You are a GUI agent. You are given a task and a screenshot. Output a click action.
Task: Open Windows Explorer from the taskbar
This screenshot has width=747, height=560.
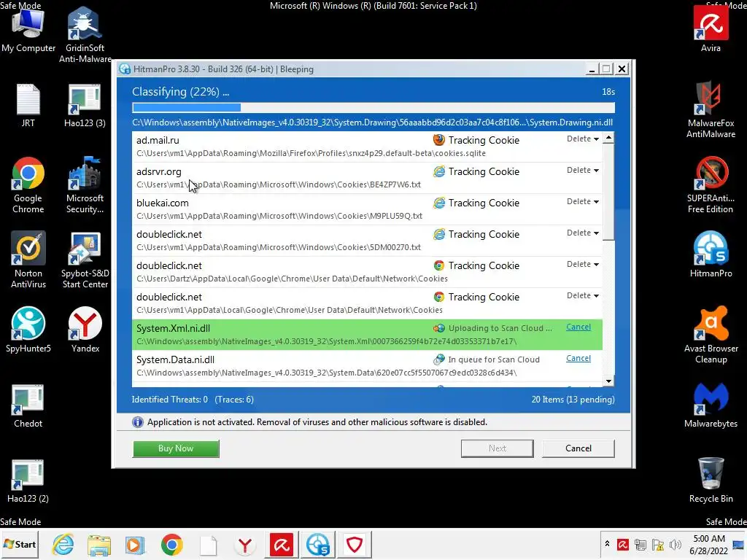(x=99, y=544)
